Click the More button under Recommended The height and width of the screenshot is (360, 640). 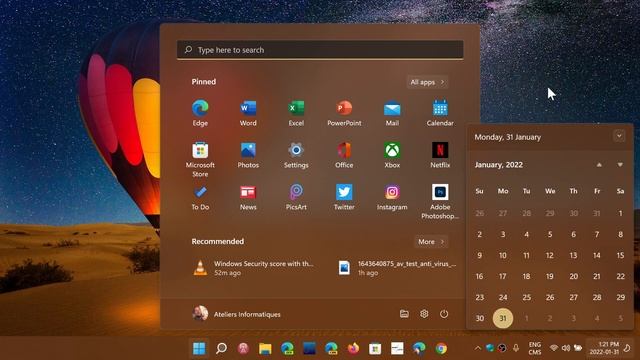tap(431, 242)
